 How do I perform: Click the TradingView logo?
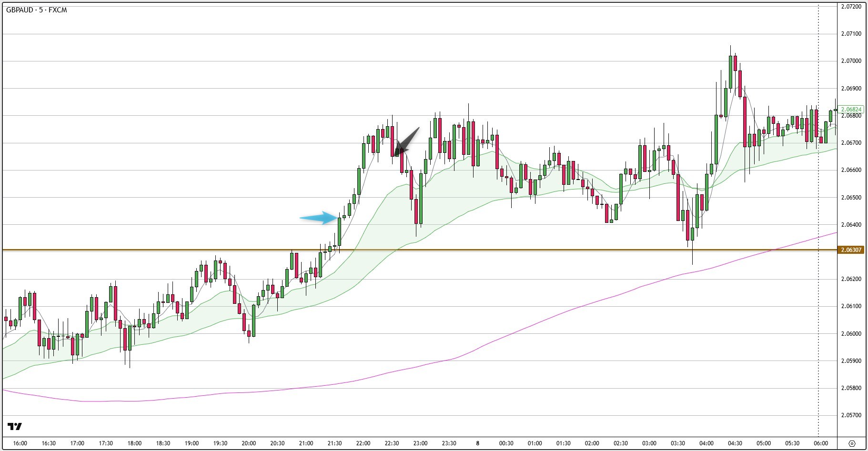pos(15,426)
